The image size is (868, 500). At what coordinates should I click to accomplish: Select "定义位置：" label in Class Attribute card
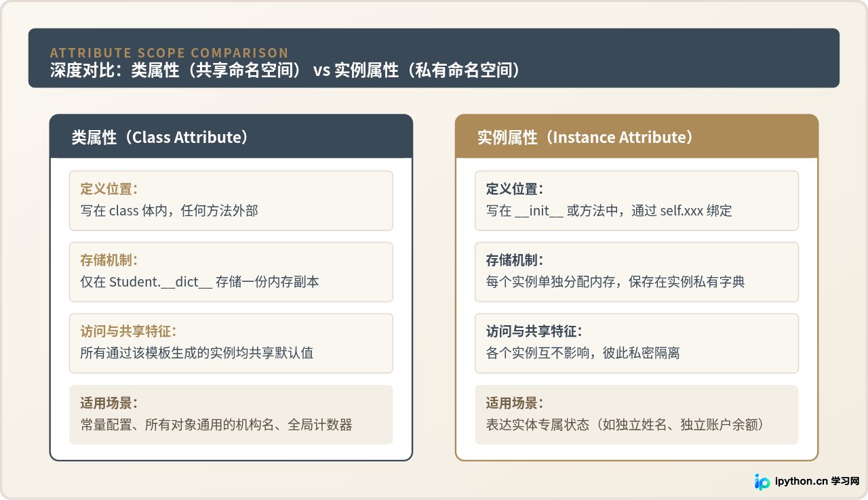109,189
